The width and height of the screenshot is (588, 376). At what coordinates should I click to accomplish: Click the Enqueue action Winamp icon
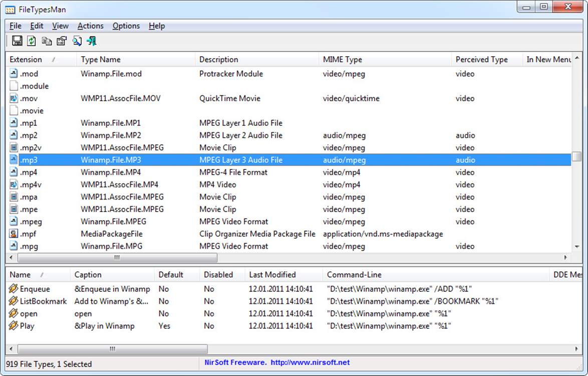pyautogui.click(x=13, y=288)
